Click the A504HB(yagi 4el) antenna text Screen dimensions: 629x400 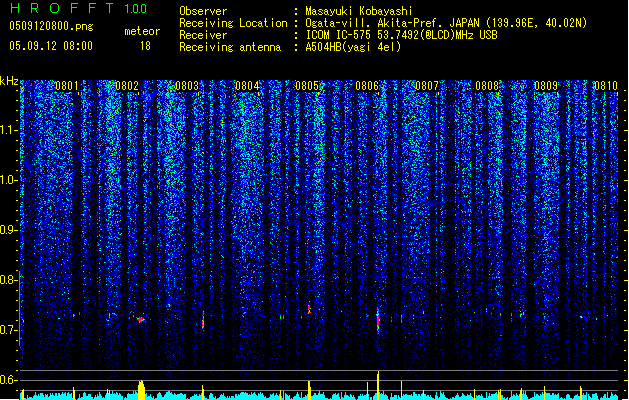click(x=353, y=47)
